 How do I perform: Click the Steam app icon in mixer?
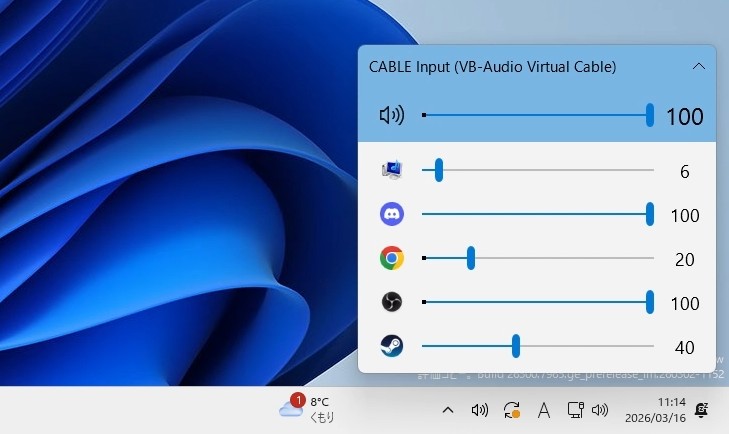pyautogui.click(x=391, y=346)
